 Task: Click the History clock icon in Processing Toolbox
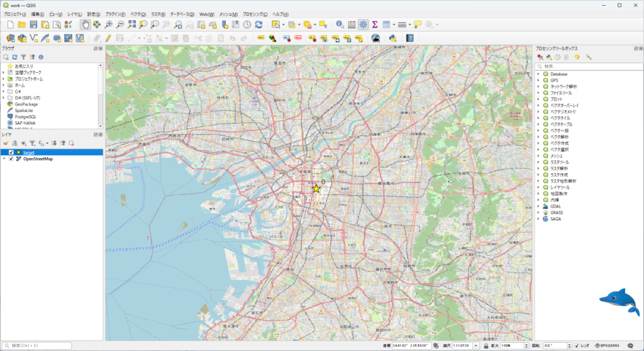[557, 57]
